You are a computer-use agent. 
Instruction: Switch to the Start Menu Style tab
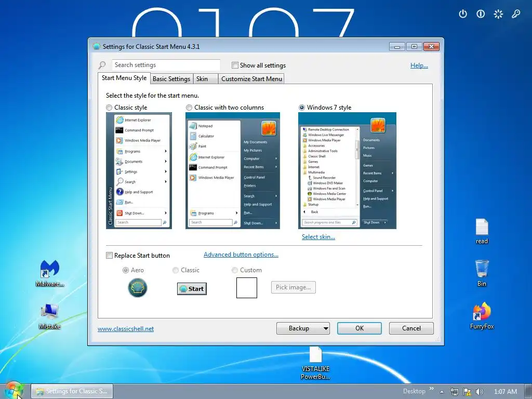124,78
